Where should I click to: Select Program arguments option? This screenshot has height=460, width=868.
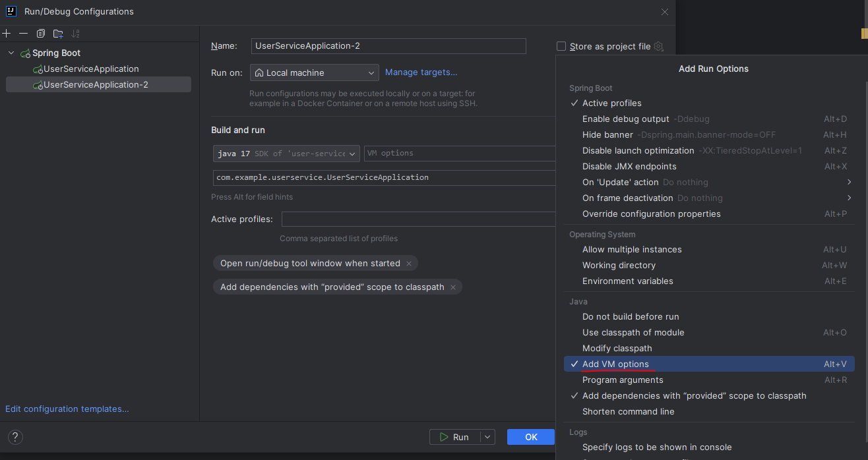(709, 380)
